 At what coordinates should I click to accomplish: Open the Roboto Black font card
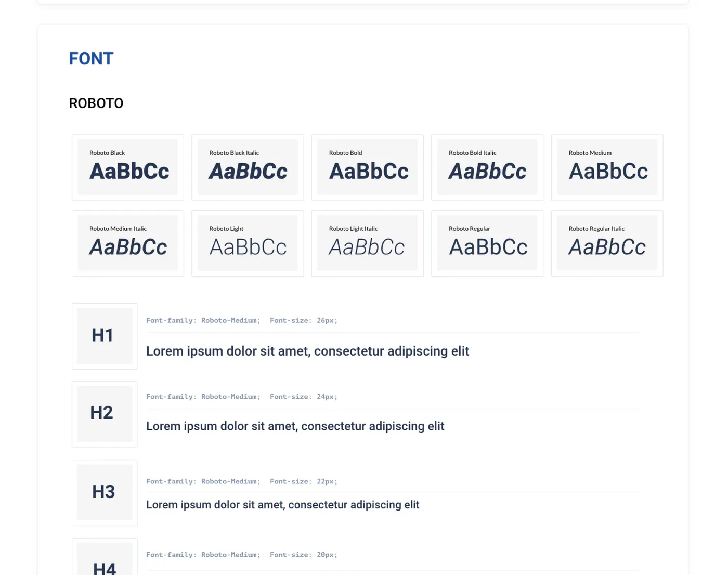128,167
